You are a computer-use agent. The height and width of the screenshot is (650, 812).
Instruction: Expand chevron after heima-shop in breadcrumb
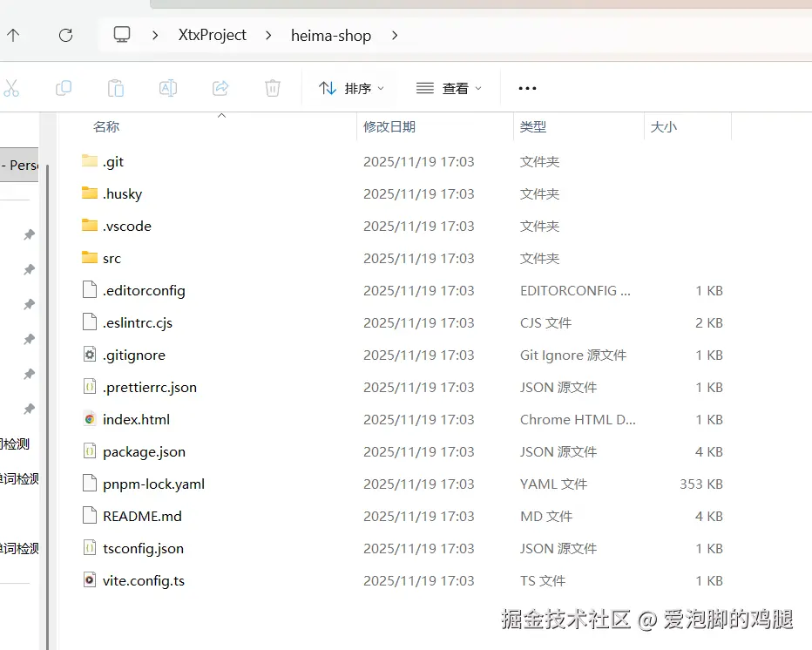click(x=395, y=35)
